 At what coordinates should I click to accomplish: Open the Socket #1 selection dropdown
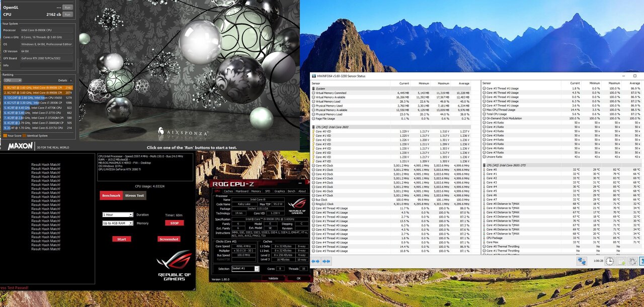click(246, 269)
